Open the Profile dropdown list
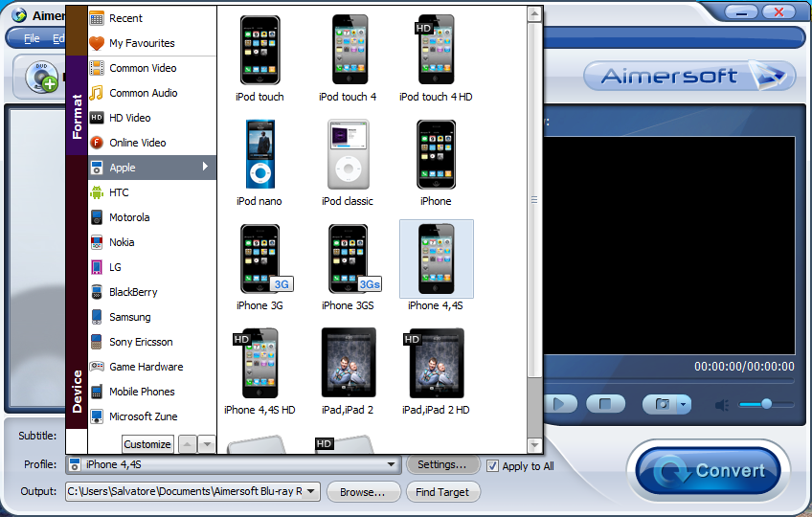This screenshot has height=517, width=812. tap(391, 465)
